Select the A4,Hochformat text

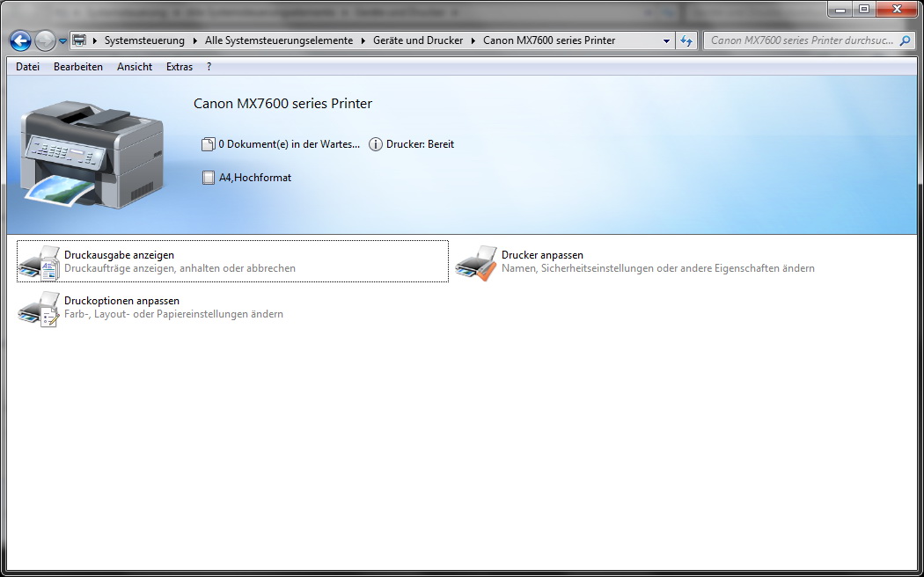[255, 178]
